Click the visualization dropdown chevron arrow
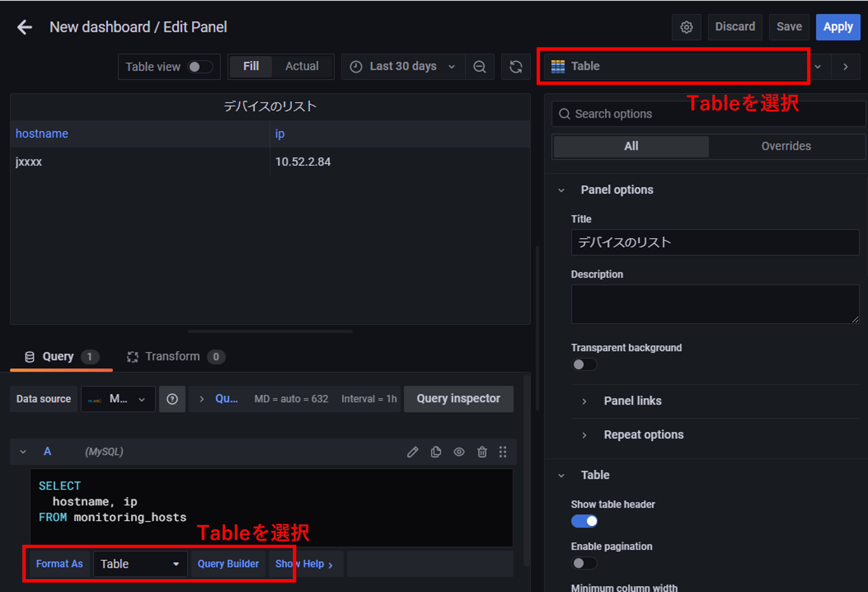Screen dimensions: 868x592 (x=818, y=67)
